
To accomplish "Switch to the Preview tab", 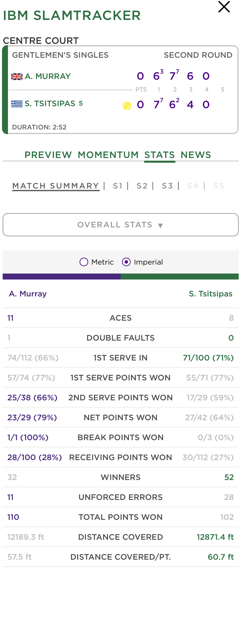I will point(48,155).
